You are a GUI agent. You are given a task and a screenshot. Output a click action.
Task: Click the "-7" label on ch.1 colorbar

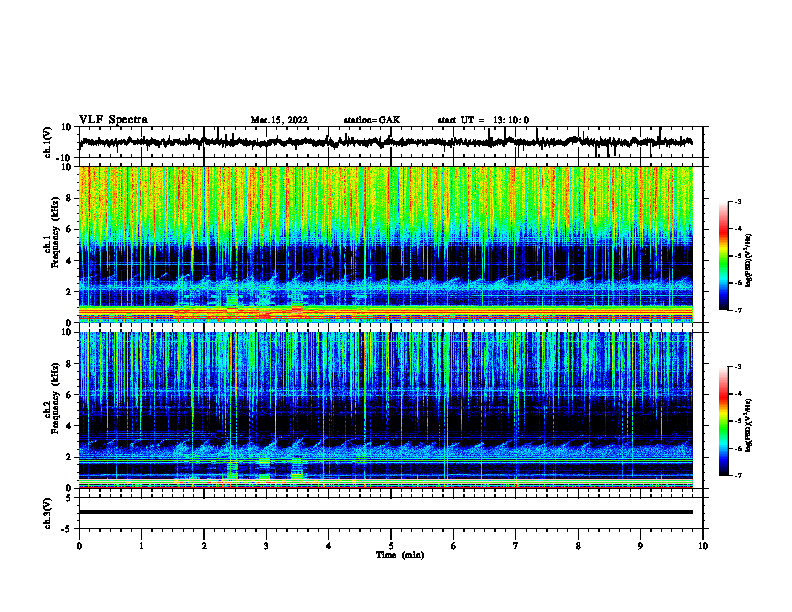point(738,310)
